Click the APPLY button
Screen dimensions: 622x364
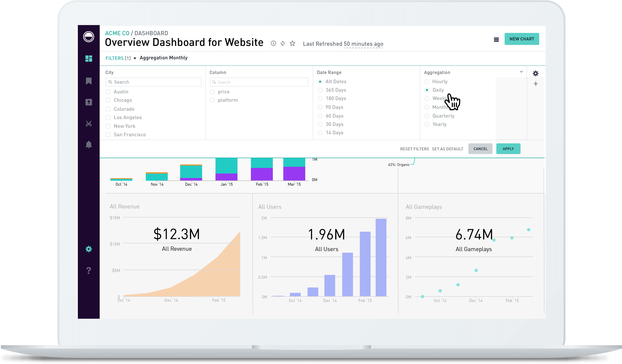pyautogui.click(x=508, y=149)
